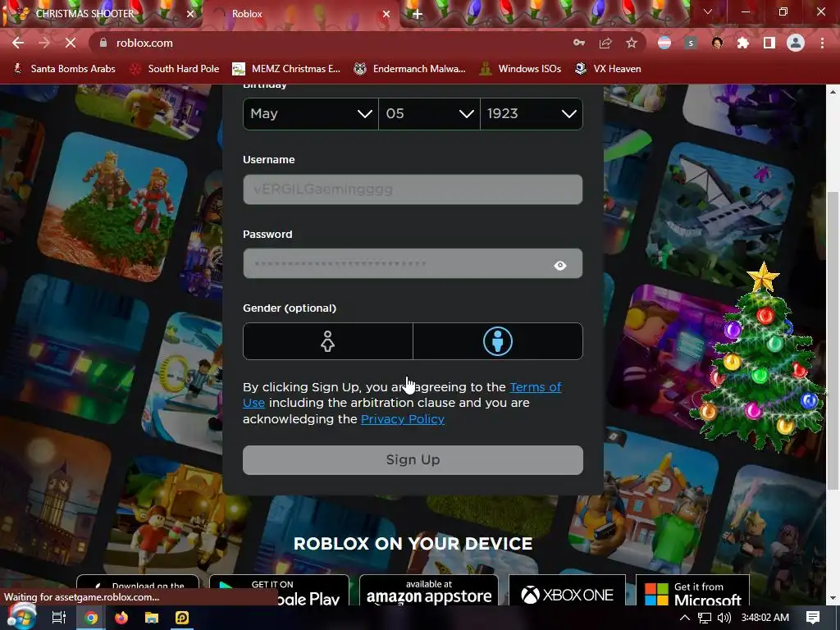Open the birthday day dropdown showing 05

pyautogui.click(x=429, y=113)
